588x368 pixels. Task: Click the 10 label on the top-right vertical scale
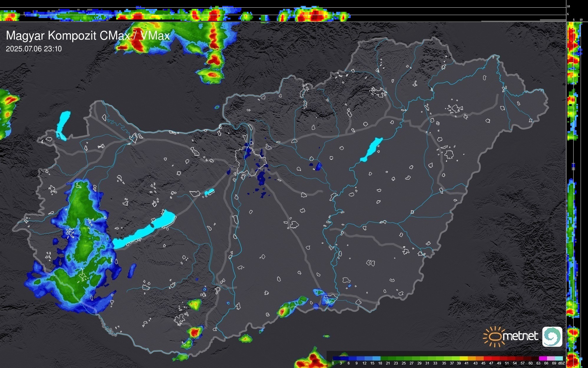569,6
